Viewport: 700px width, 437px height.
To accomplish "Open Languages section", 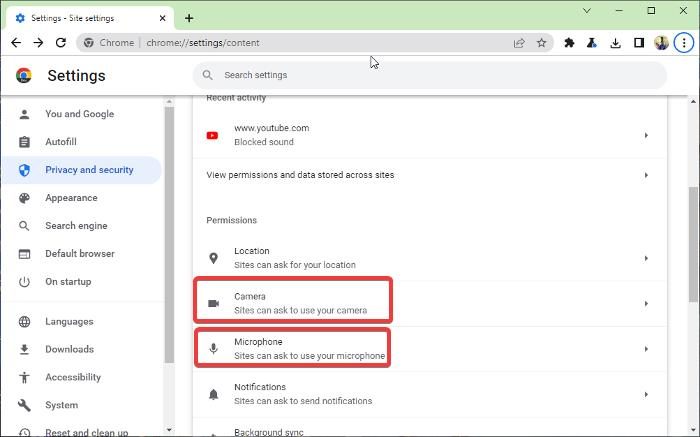I will click(x=81, y=321).
